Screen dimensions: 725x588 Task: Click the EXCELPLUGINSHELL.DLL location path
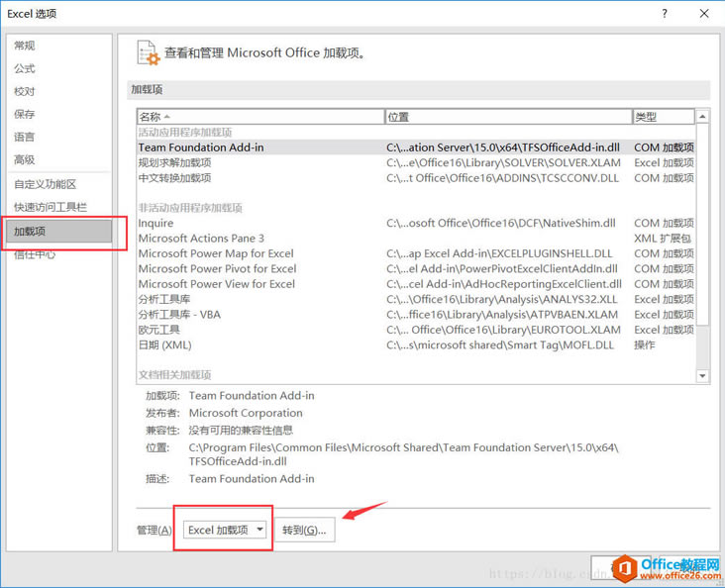(499, 253)
